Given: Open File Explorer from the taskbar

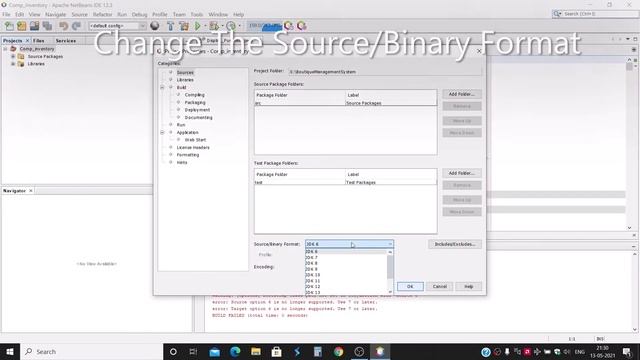Looking at the screenshot, I should click(256, 351).
